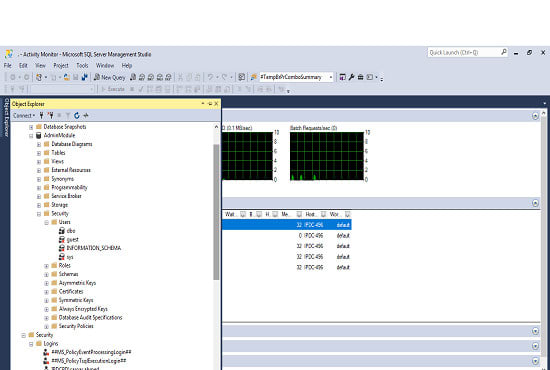550x370 pixels.
Task: Open the Object Explorer window position dropdown arrow
Action: pos(203,104)
